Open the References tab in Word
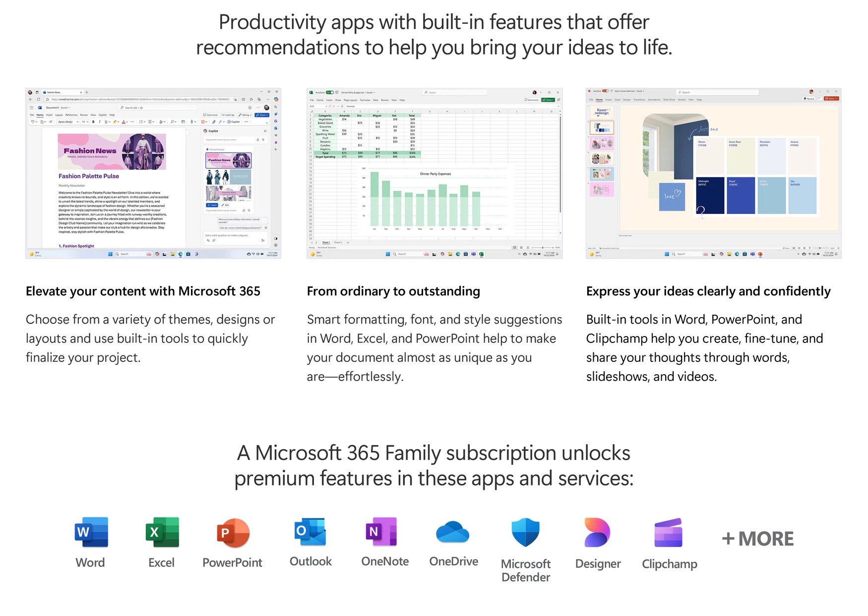Image resolution: width=868 pixels, height=616 pixels. coord(71,115)
